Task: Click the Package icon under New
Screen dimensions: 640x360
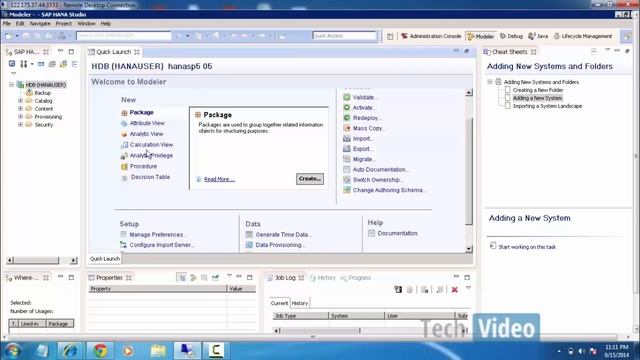Action: point(124,113)
